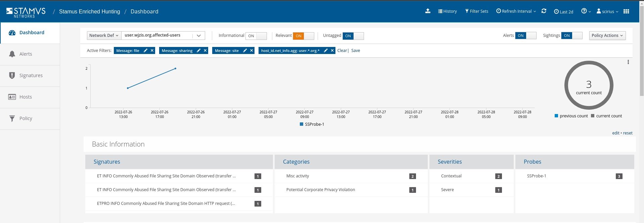Click the Policy funnel icon
Viewport: 644px width, 223px height.
[12, 118]
